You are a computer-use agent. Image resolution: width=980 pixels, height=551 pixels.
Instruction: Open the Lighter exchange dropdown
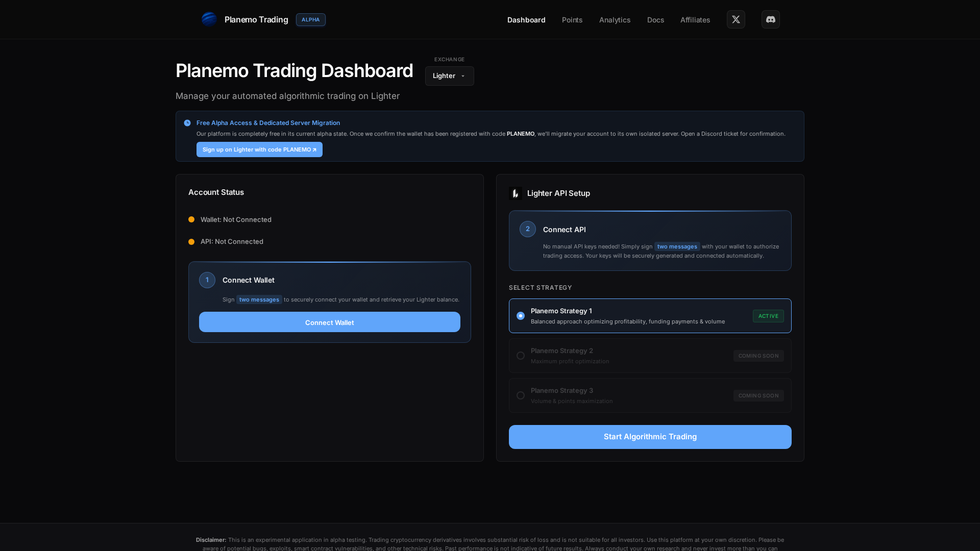(449, 76)
